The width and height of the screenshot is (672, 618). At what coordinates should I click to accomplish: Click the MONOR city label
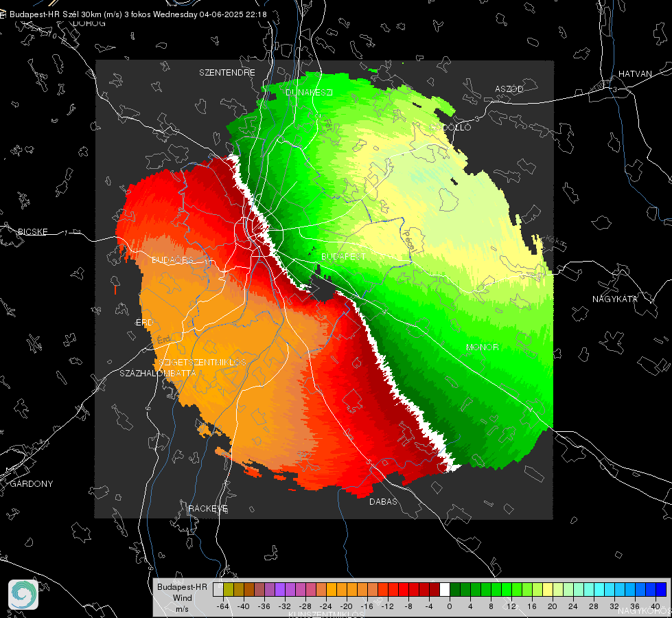point(482,347)
